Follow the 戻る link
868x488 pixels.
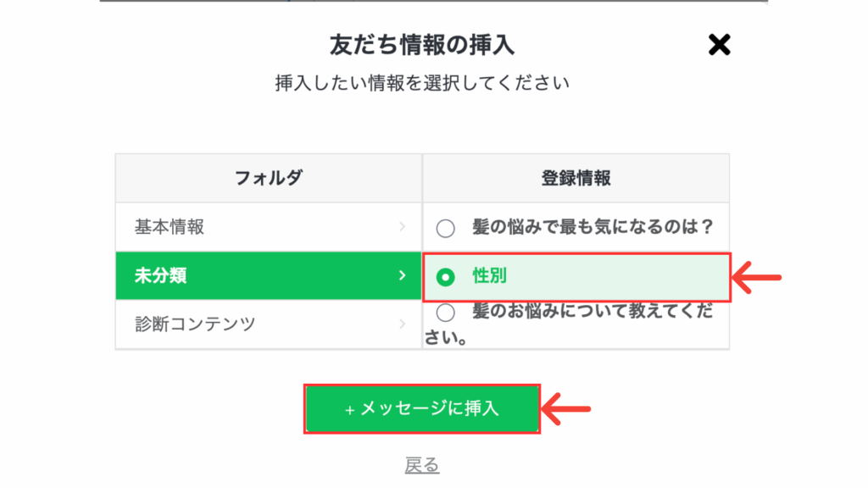(x=422, y=465)
